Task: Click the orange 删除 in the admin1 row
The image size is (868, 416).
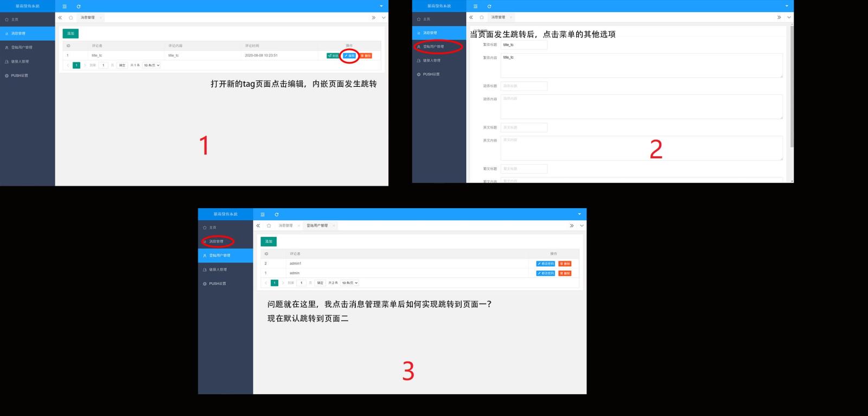Action: click(x=565, y=264)
